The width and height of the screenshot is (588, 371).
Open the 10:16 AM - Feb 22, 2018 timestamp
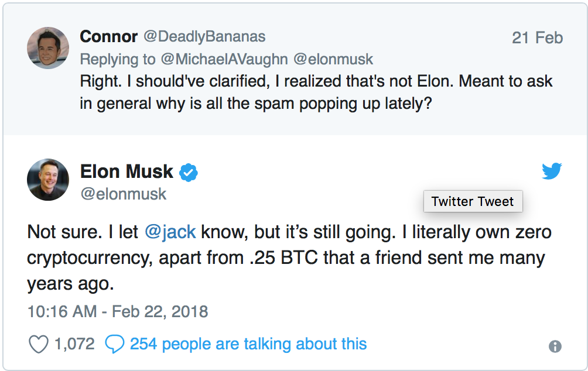[118, 311]
